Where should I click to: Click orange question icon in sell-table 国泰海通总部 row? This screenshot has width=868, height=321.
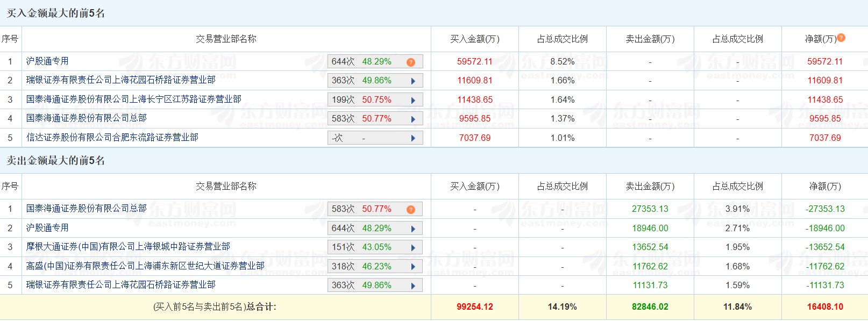pos(411,210)
